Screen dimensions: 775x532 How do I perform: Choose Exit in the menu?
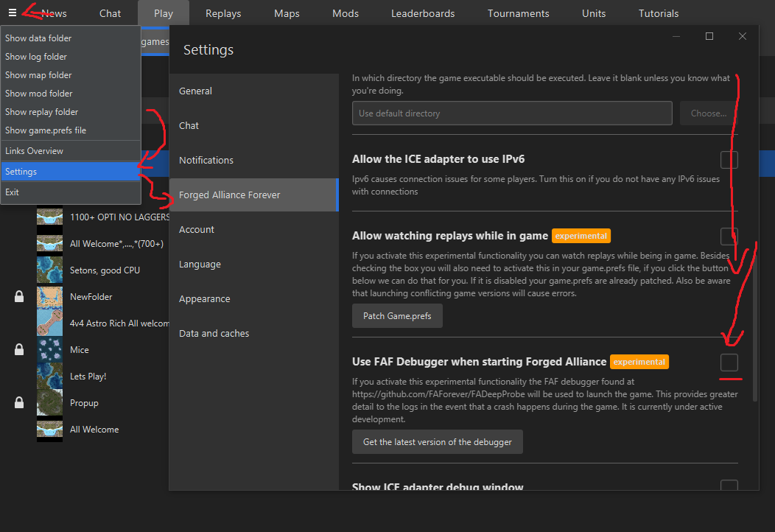[71, 192]
